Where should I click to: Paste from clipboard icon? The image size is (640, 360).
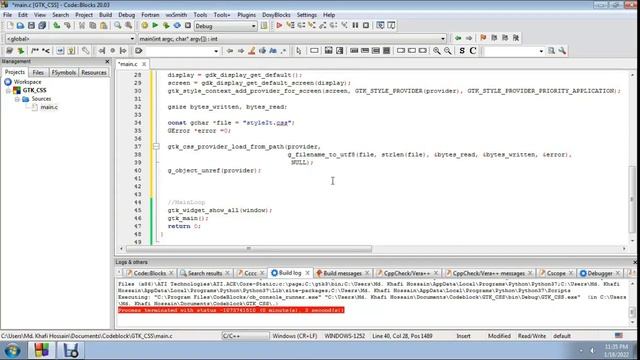(104, 25)
